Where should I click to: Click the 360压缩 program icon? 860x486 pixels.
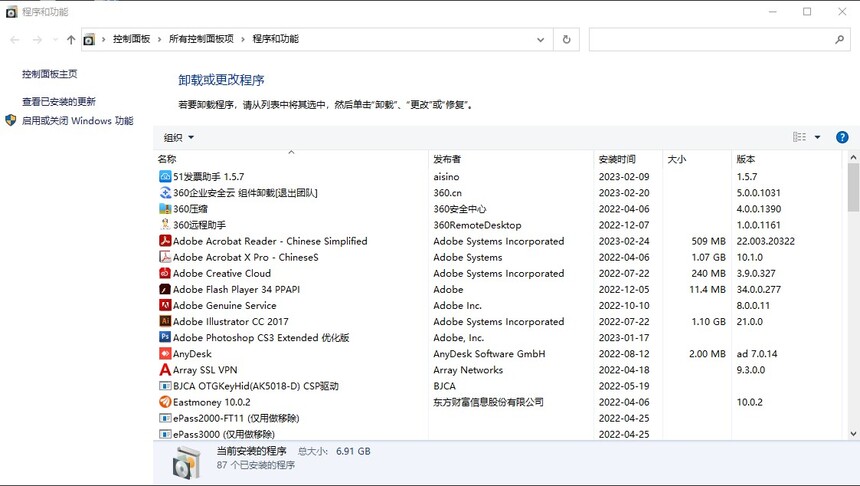(x=165, y=209)
